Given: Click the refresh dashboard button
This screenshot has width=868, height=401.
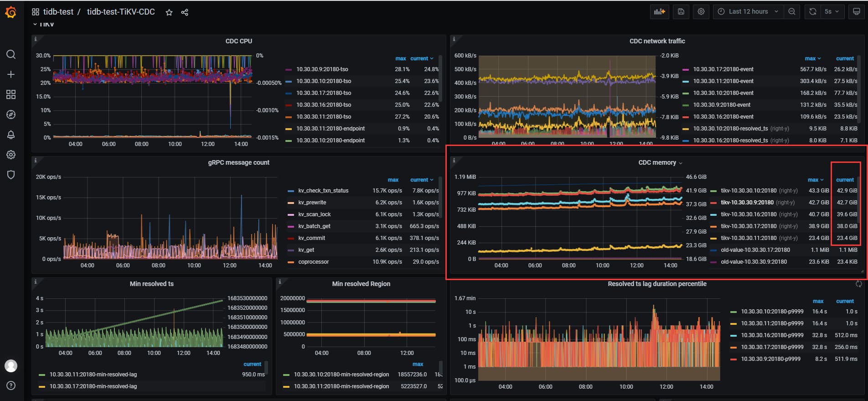Looking at the screenshot, I should [x=812, y=12].
